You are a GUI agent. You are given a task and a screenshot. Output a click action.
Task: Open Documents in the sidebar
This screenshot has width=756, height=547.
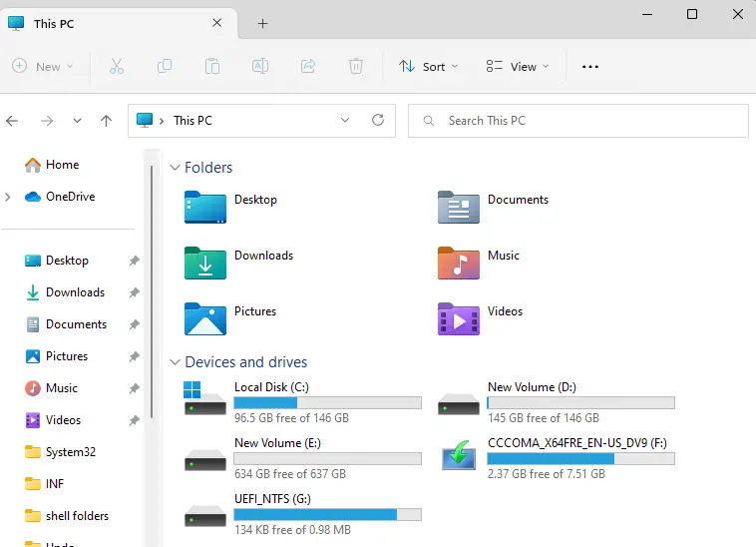coord(76,324)
